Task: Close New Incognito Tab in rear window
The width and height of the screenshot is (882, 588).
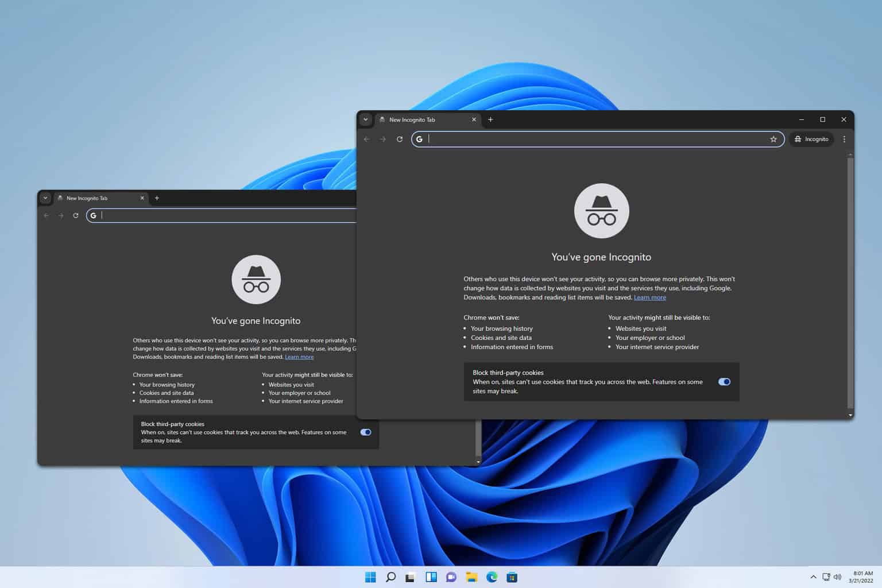Action: pos(142,198)
